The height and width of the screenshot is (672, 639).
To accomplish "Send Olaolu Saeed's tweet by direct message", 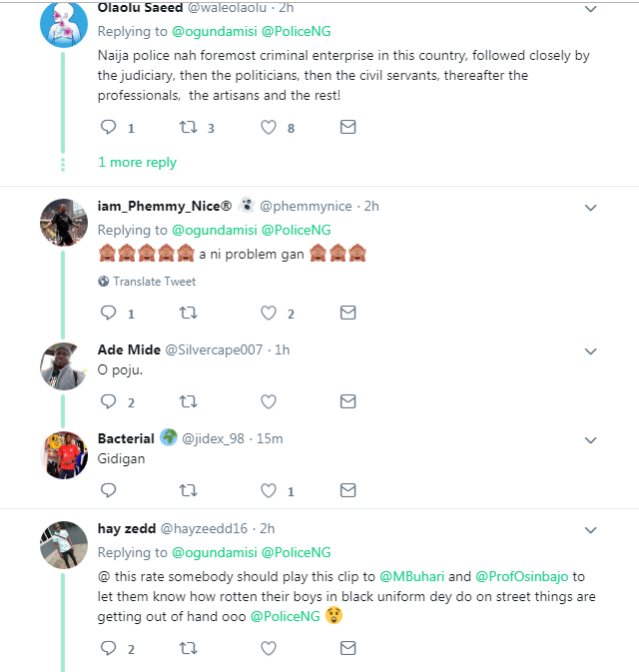I will [x=347, y=128].
